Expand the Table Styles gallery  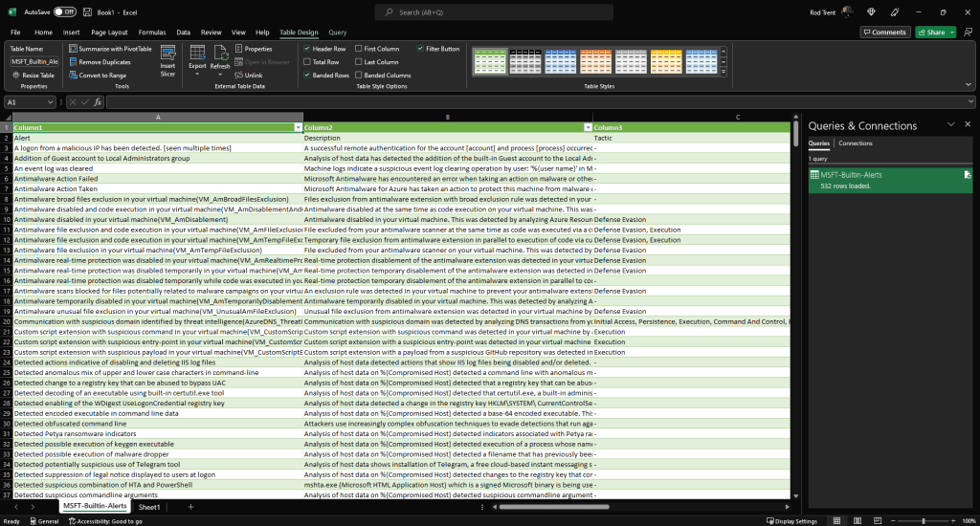[x=724, y=73]
